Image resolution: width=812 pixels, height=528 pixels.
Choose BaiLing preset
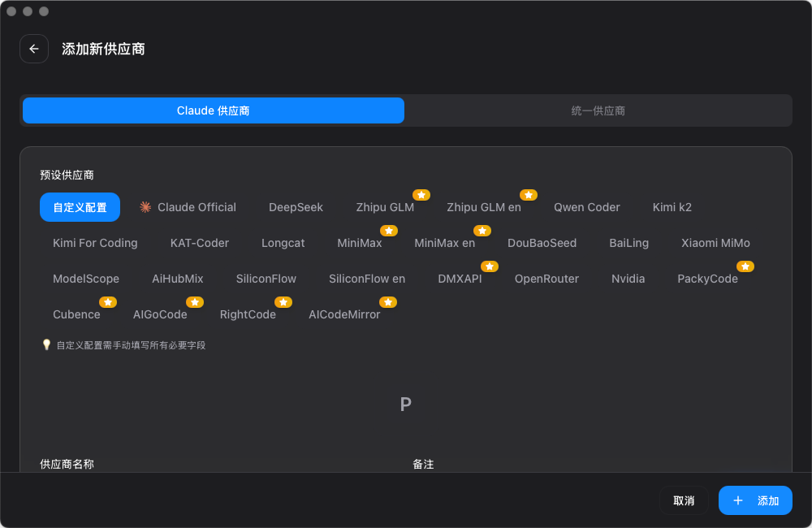point(628,243)
